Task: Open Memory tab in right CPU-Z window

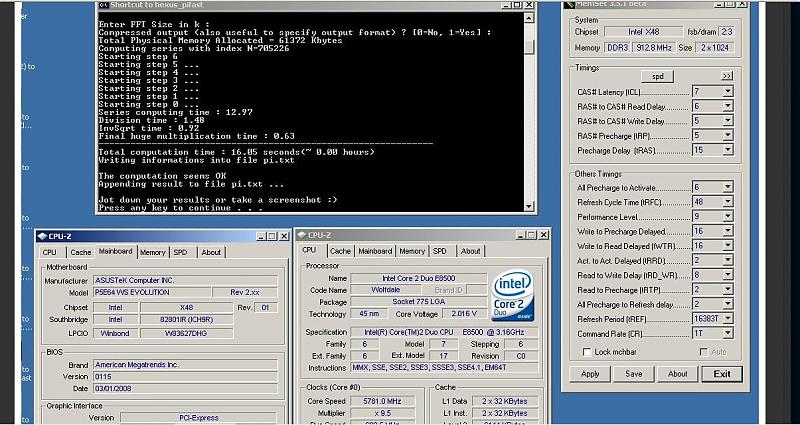Action: pos(412,251)
